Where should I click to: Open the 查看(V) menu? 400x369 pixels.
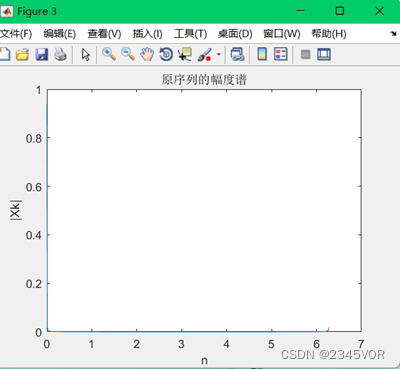click(104, 34)
